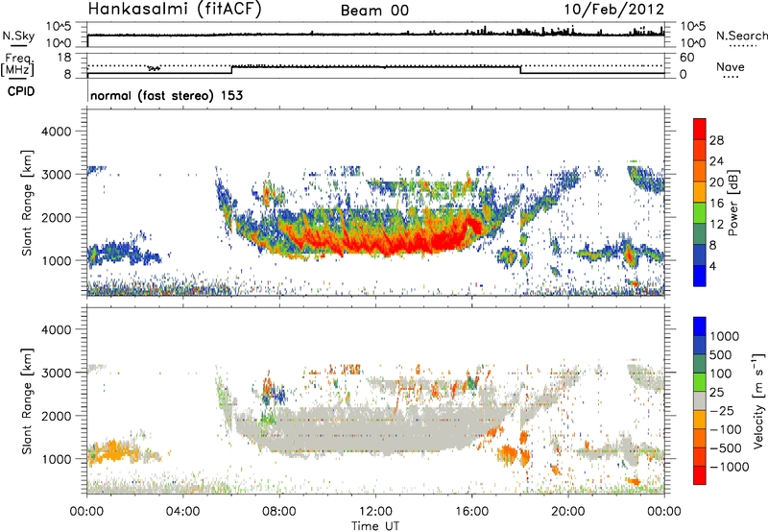Click the 'Power [dB]' color bar label
The image size is (768, 532).
(732, 204)
